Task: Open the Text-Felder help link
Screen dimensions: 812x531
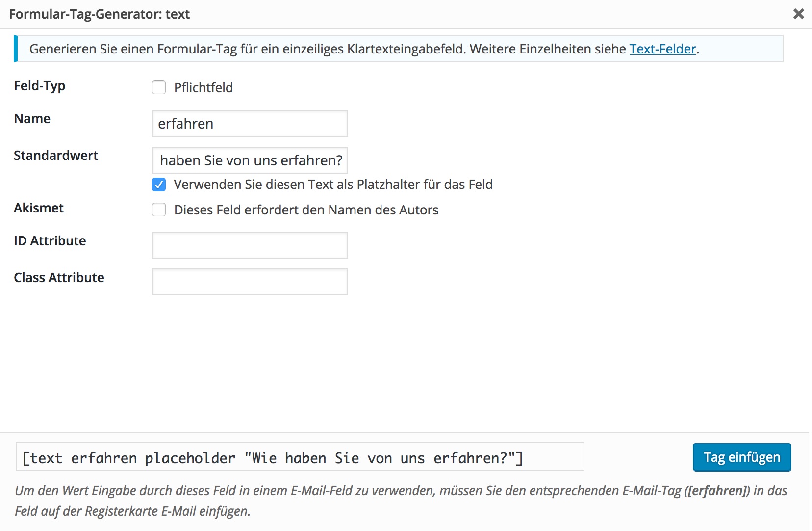Action: (662, 49)
